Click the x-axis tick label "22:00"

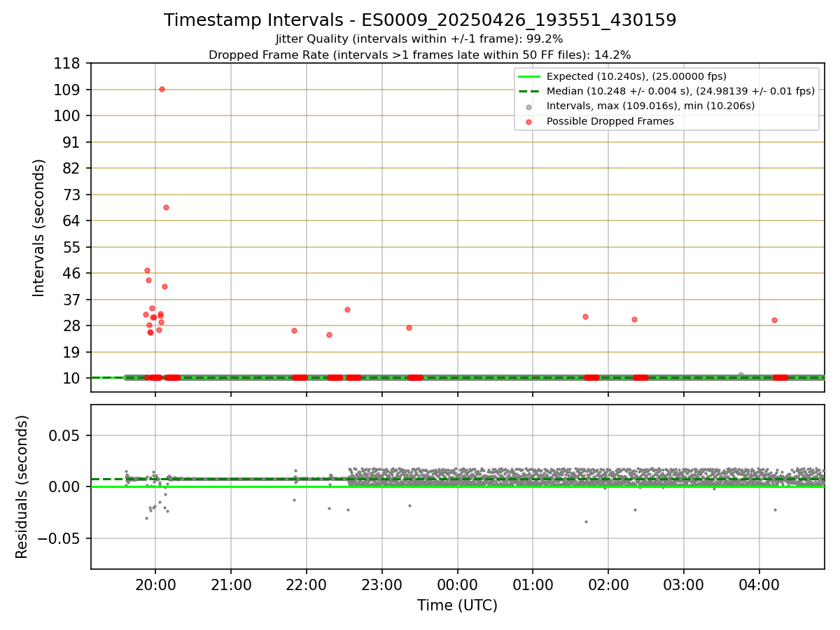[307, 585]
